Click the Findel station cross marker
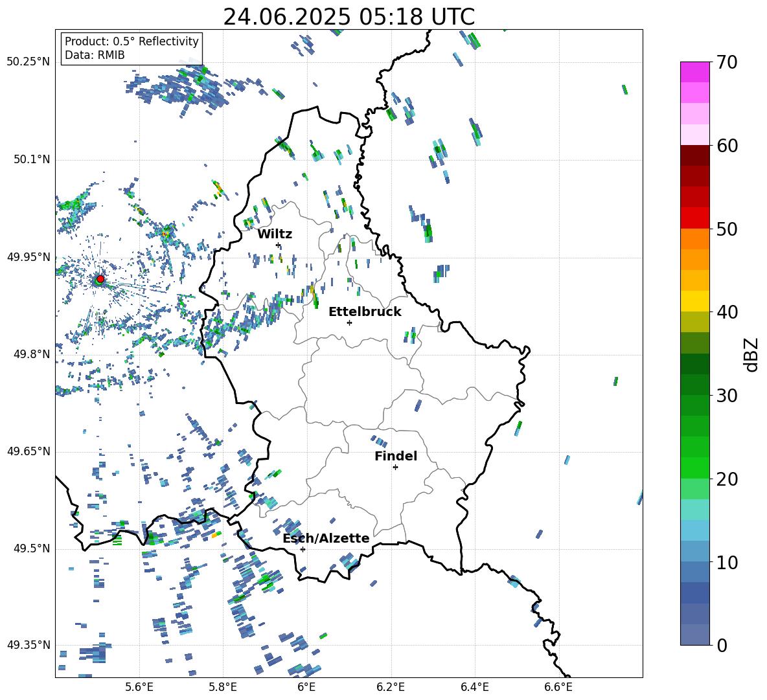The image size is (767, 700). pos(395,468)
